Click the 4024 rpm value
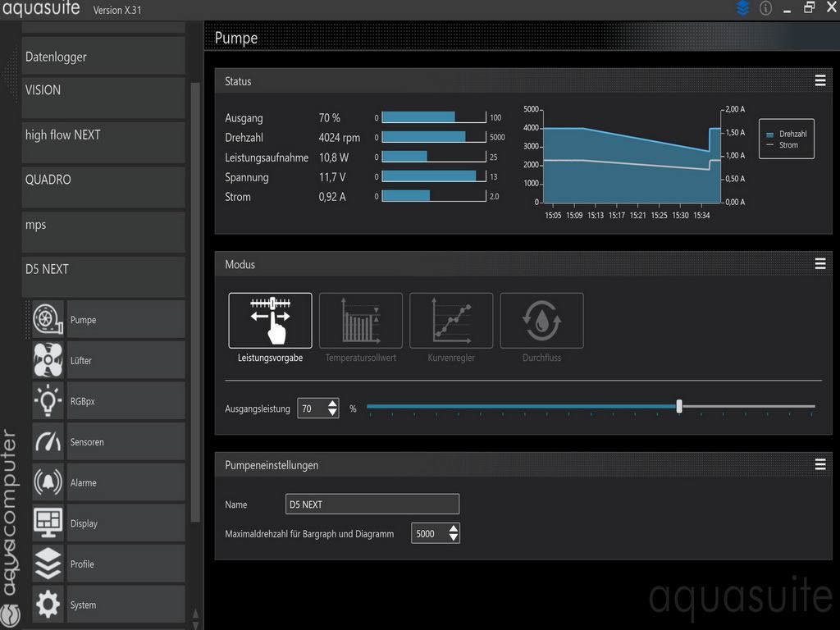Viewport: 840px width, 630px height. [x=339, y=138]
